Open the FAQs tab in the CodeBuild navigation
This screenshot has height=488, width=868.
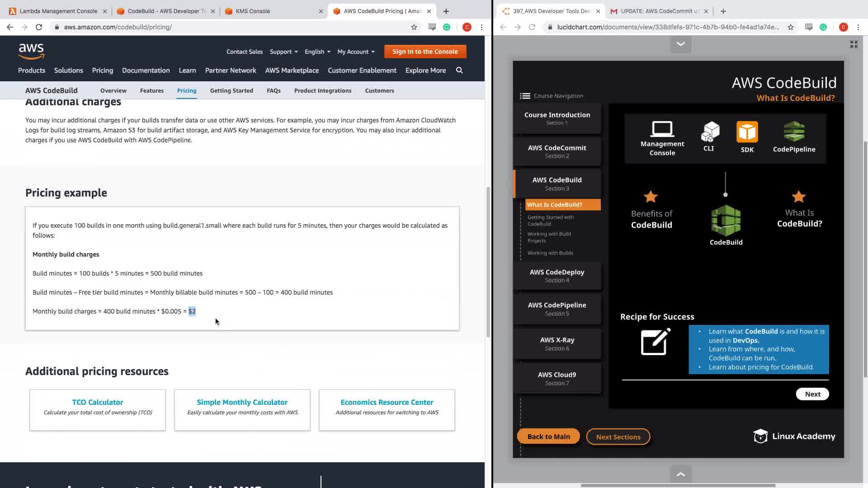coord(274,90)
